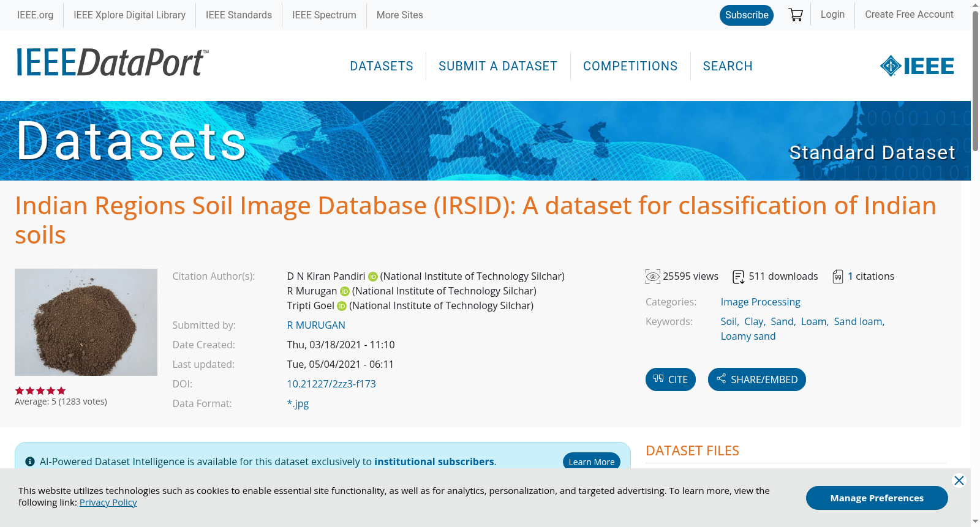The height and width of the screenshot is (527, 980).
Task: Click 'Average: 5 (1283 votes)' text
Action: tap(61, 402)
